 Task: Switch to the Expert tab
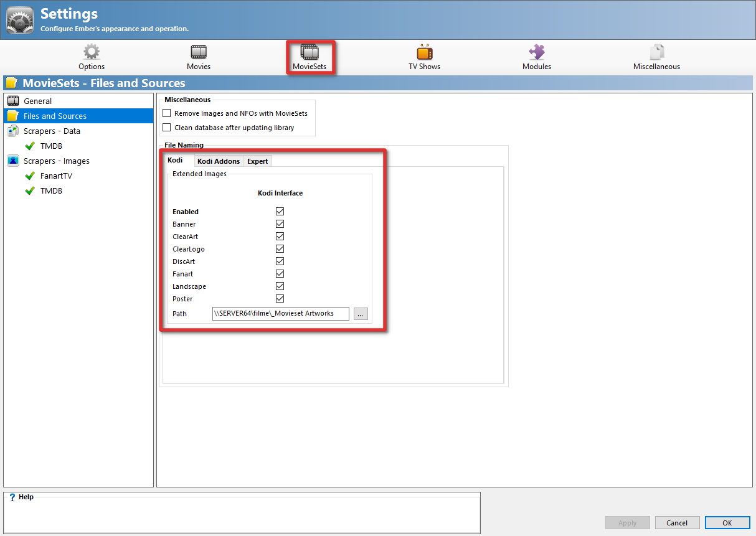(x=257, y=161)
